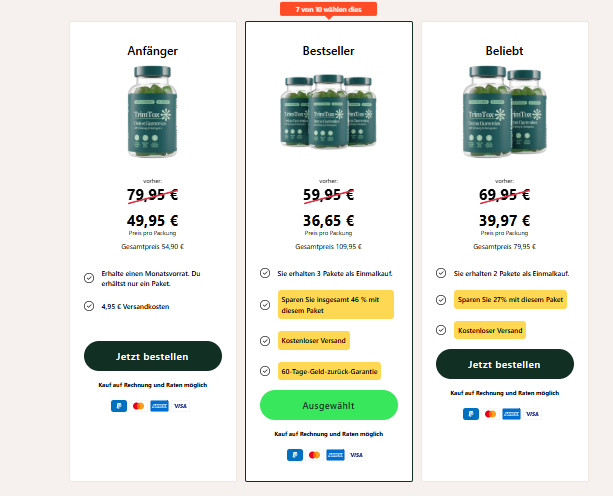Click the PayPal icon in the Bestseller card
The image size is (613, 496).
(x=295, y=455)
